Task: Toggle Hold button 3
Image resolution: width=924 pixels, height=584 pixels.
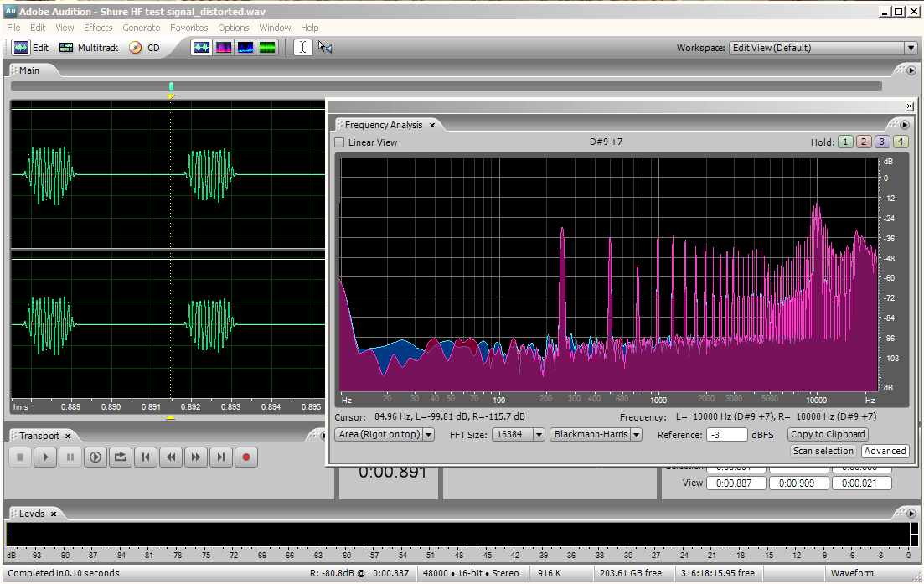Action: coord(881,142)
